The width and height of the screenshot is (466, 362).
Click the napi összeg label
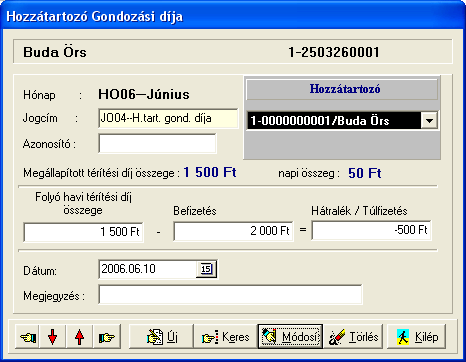[x=309, y=174]
